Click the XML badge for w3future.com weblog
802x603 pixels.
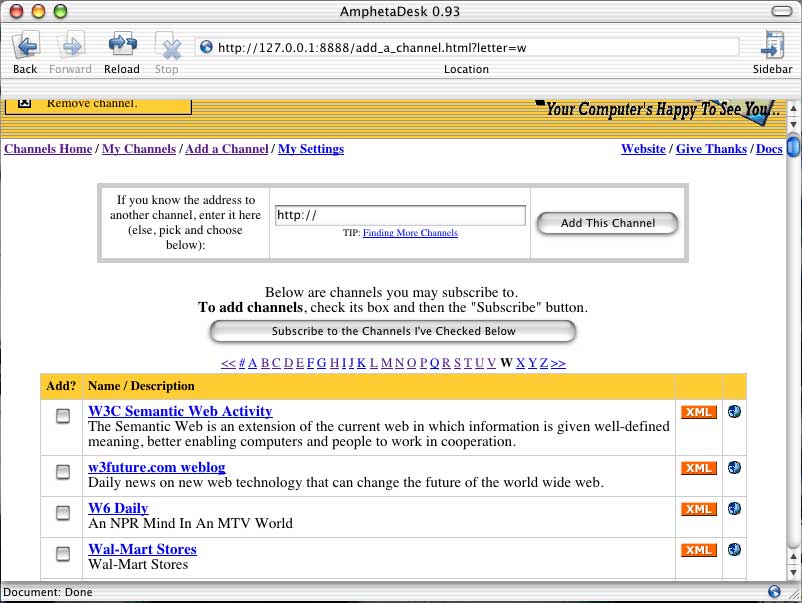699,468
